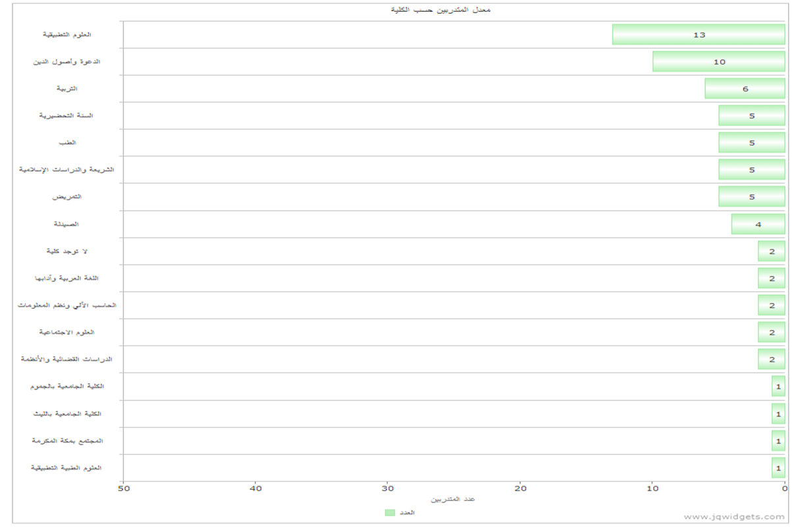Click the label المجتمع بمكة المكرمة

(x=67, y=440)
